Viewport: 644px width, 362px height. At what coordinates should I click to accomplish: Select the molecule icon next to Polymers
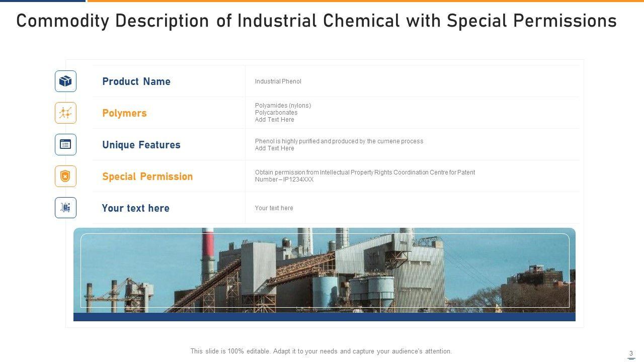(x=65, y=113)
